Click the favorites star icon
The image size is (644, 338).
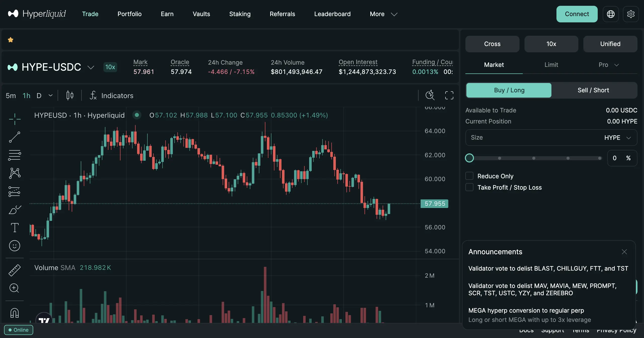[11, 40]
